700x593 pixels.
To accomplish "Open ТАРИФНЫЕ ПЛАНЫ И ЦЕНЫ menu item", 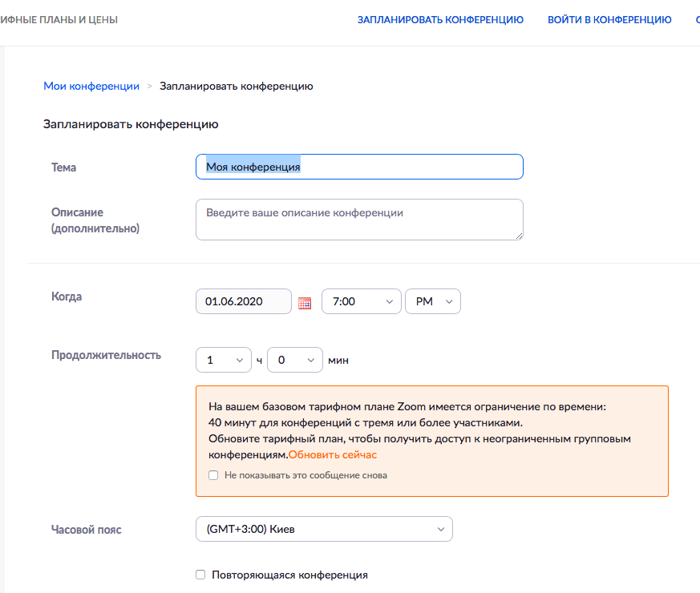I will pyautogui.click(x=59, y=19).
